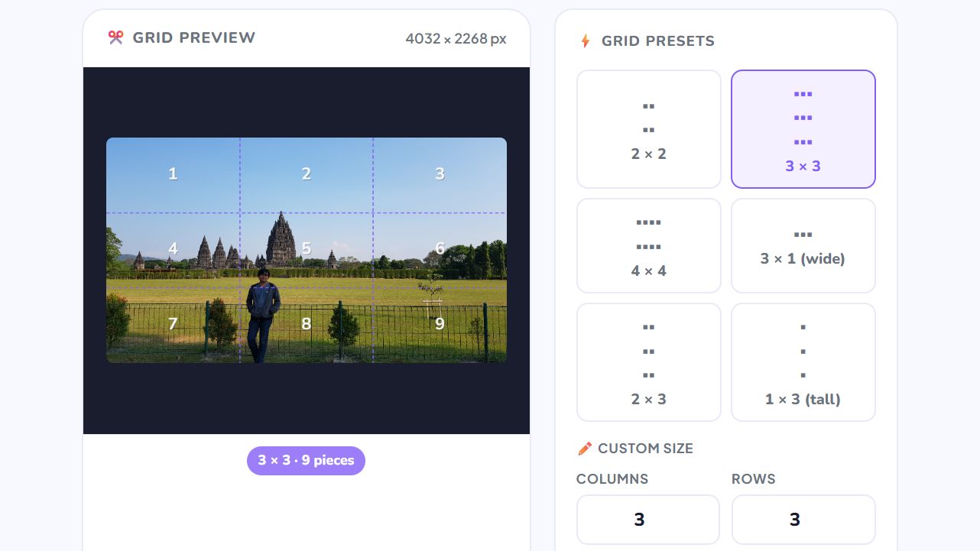Click the lightning bolt Grid Presets icon
Viewport: 980px width, 551px height.
[586, 41]
